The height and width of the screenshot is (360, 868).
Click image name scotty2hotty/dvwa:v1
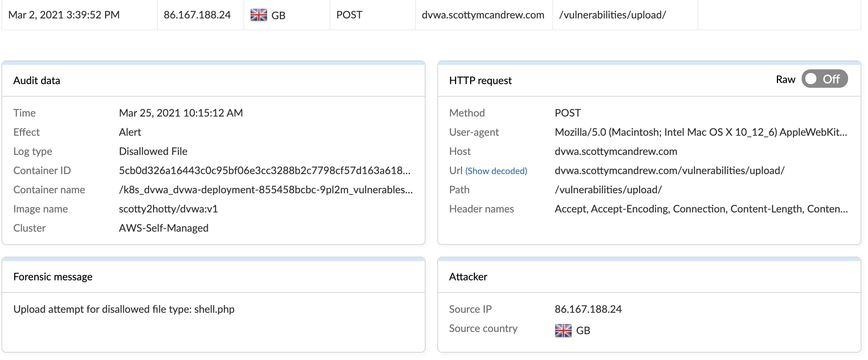[x=168, y=209]
